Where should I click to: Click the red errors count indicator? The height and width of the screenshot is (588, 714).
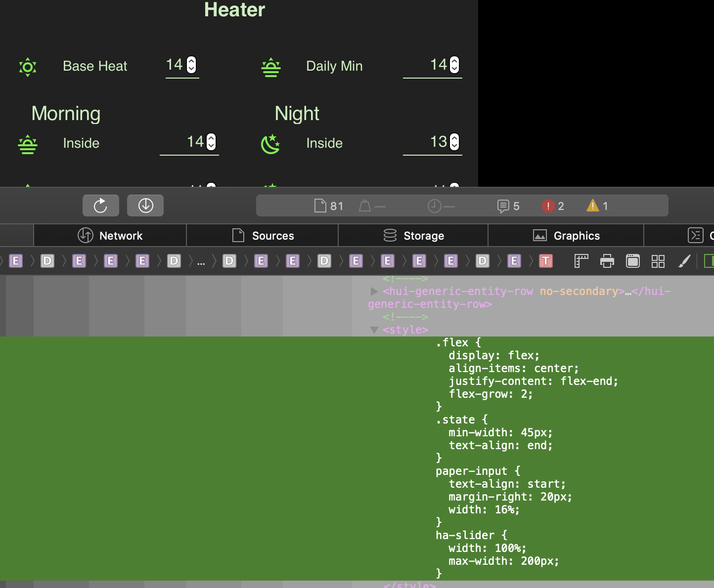(x=553, y=206)
